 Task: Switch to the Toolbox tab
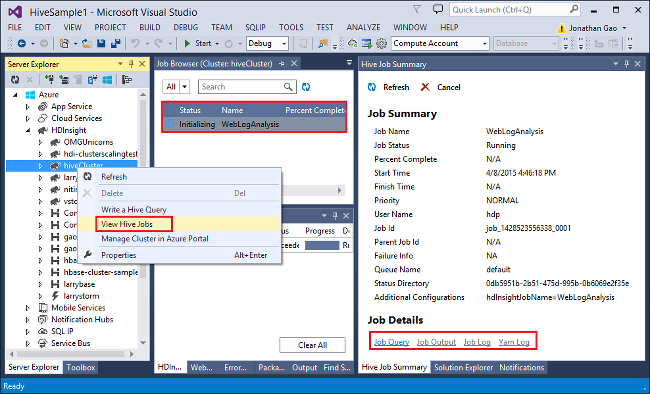click(x=81, y=367)
